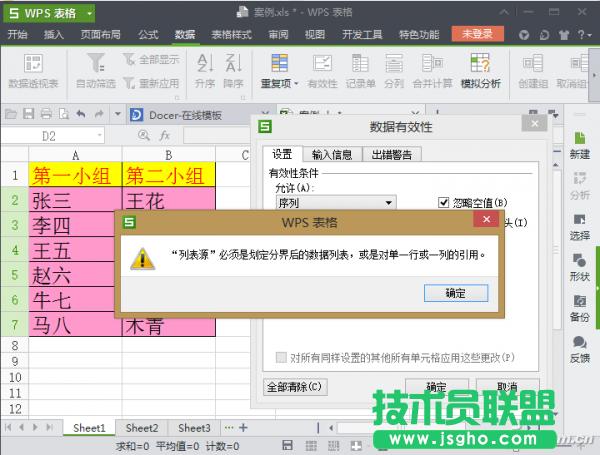This screenshot has width=600, height=455.
Task: Toggle the 忽略空值 checkbox
Action: 444,203
